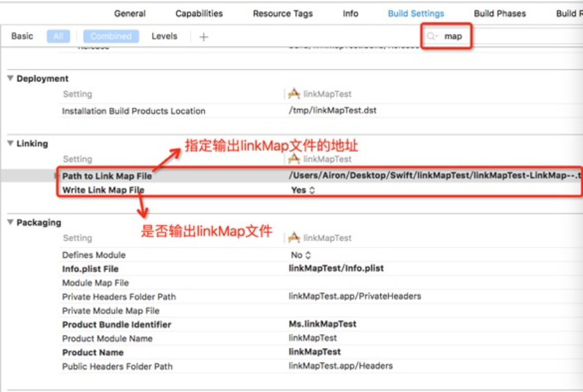The image size is (583, 392).
Task: Click the Product Module Name linkMapTest value
Action: [313, 338]
